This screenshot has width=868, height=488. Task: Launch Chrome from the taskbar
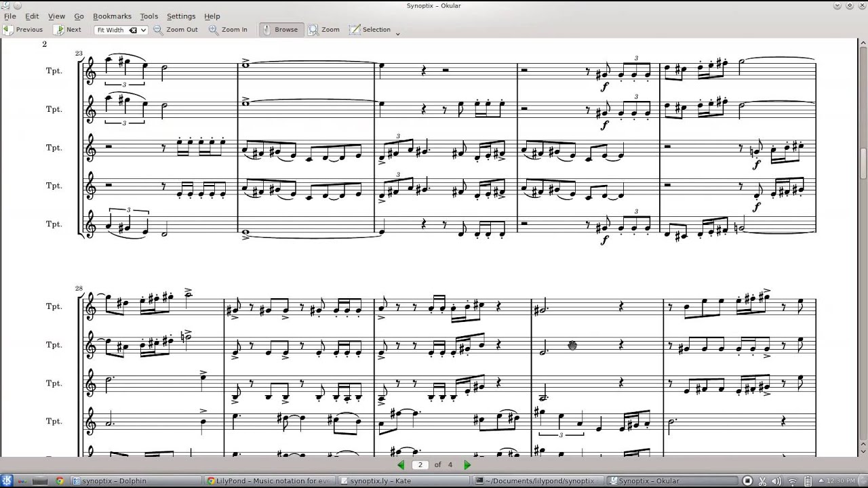[60, 481]
